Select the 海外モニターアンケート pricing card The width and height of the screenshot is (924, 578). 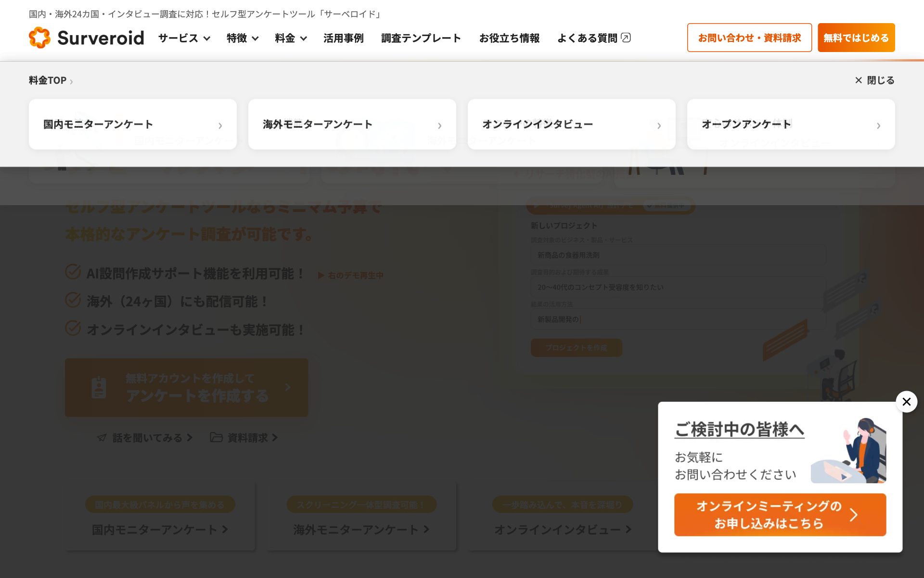[352, 124]
